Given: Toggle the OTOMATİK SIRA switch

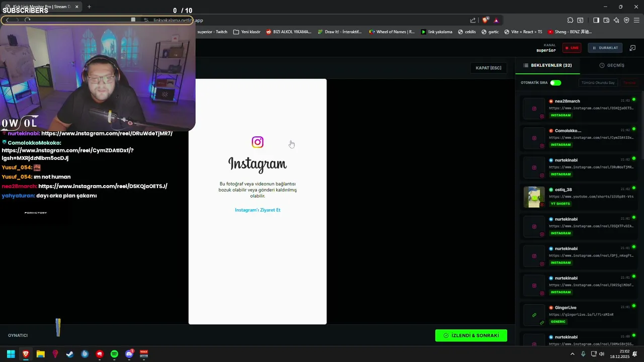Looking at the screenshot, I should coord(555,82).
